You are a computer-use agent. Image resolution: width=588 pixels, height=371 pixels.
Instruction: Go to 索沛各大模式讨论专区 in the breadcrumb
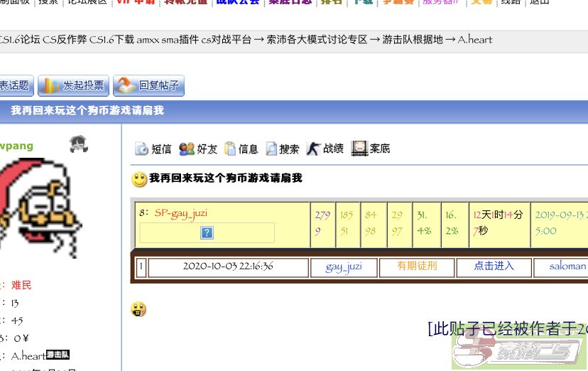click(x=317, y=40)
